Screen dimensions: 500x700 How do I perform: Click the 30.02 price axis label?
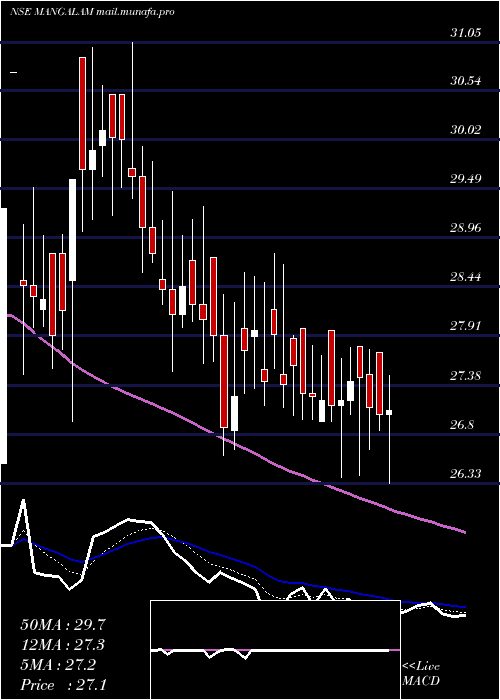(x=465, y=130)
